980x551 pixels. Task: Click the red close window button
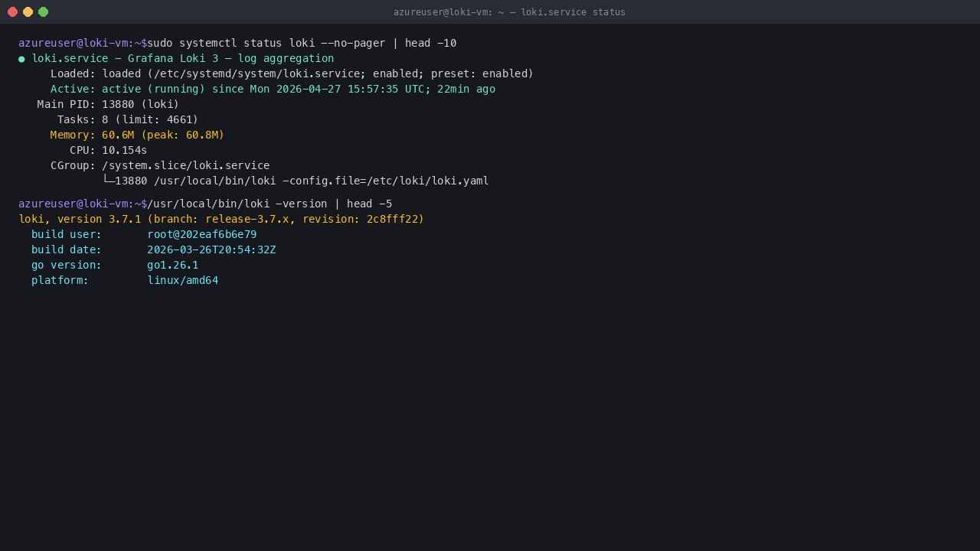(12, 11)
